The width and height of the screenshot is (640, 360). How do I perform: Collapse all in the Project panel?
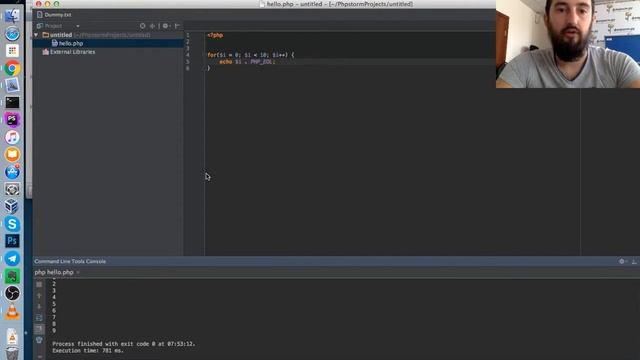tap(152, 26)
